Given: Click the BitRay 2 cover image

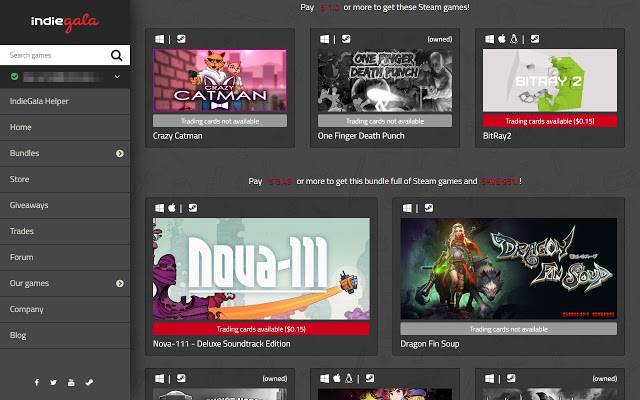Looking at the screenshot, I should click(550, 80).
